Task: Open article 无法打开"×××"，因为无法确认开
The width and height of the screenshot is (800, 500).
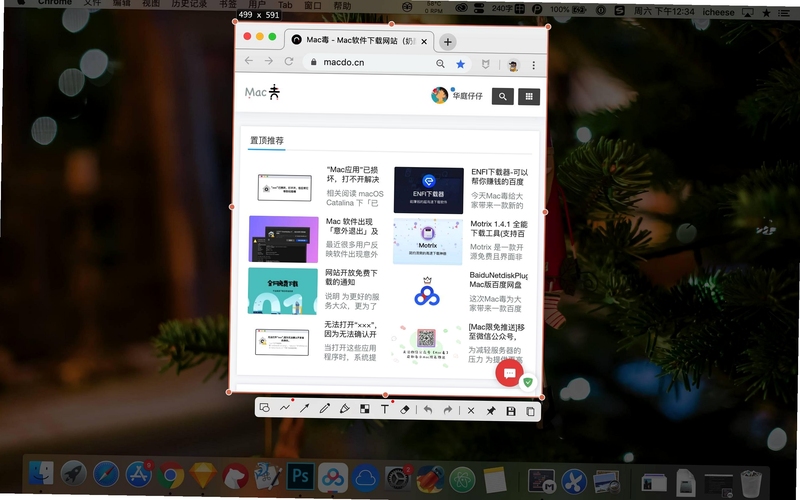Action: [x=351, y=329]
